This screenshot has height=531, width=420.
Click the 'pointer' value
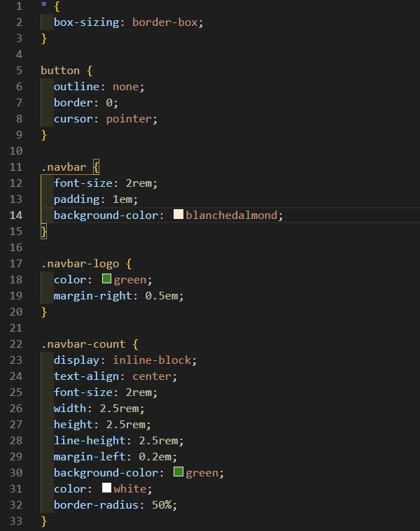point(129,119)
